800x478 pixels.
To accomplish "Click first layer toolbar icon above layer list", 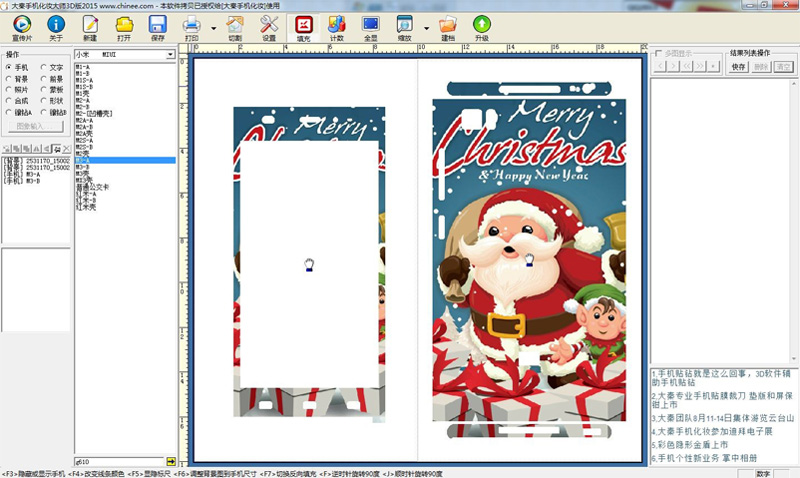I will coord(7,149).
